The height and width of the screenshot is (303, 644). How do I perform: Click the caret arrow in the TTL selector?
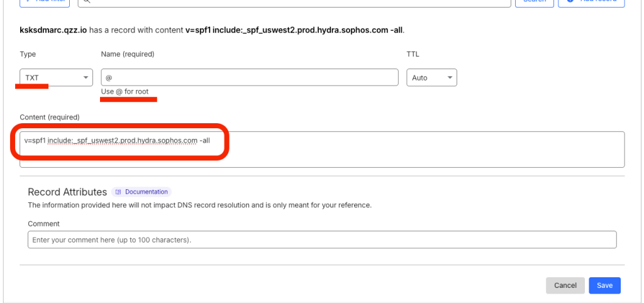pos(450,78)
